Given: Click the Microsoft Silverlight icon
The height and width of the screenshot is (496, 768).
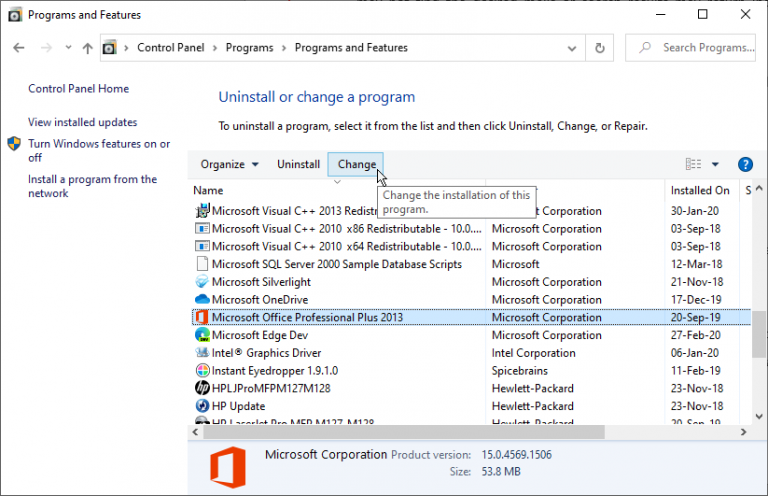Looking at the screenshot, I should click(202, 282).
